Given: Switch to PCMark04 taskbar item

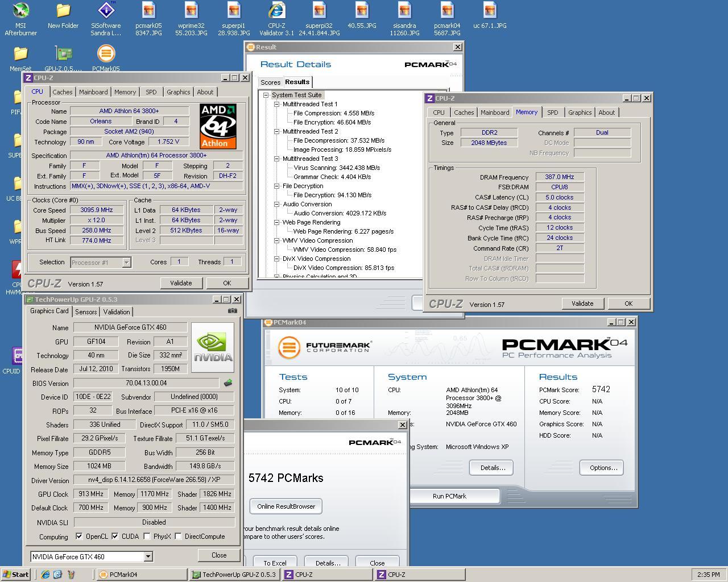Looking at the screenshot, I should [x=141, y=575].
